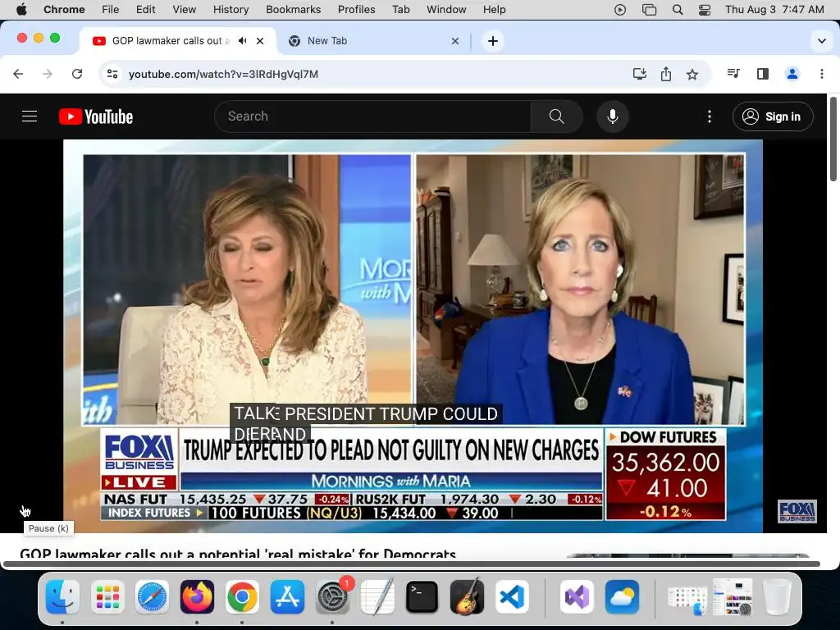Open Launchpad from the Dock
840x630 pixels.
pos(107,596)
